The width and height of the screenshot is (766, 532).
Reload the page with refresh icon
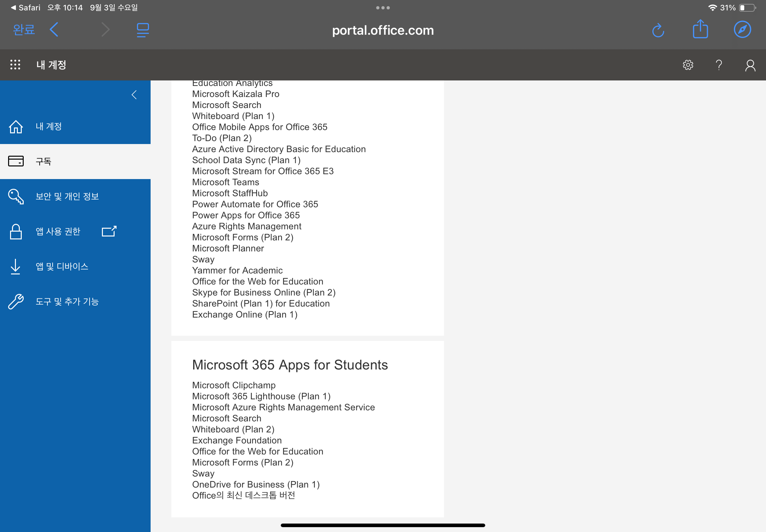(x=658, y=30)
